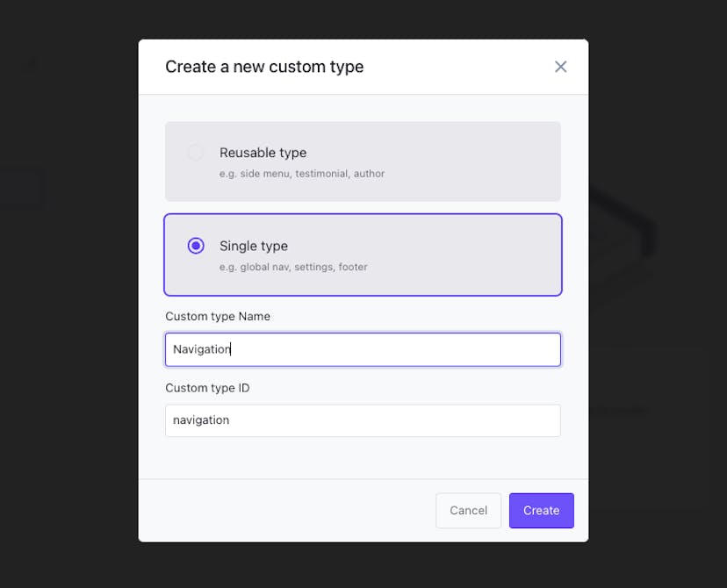
Task: Confirm with the Create button
Action: (x=542, y=511)
